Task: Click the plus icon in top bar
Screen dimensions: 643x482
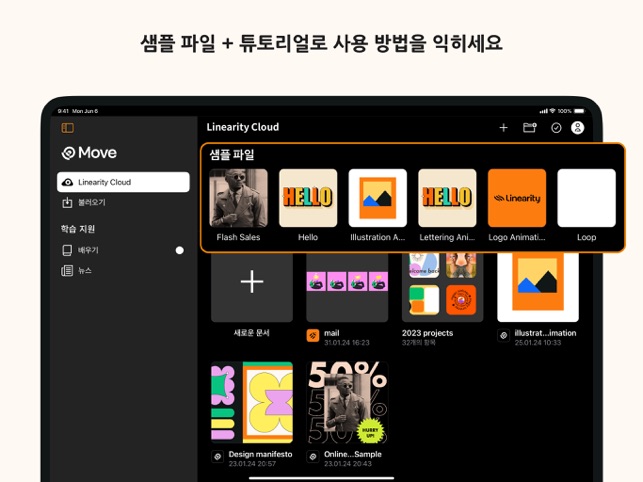Action: click(504, 128)
